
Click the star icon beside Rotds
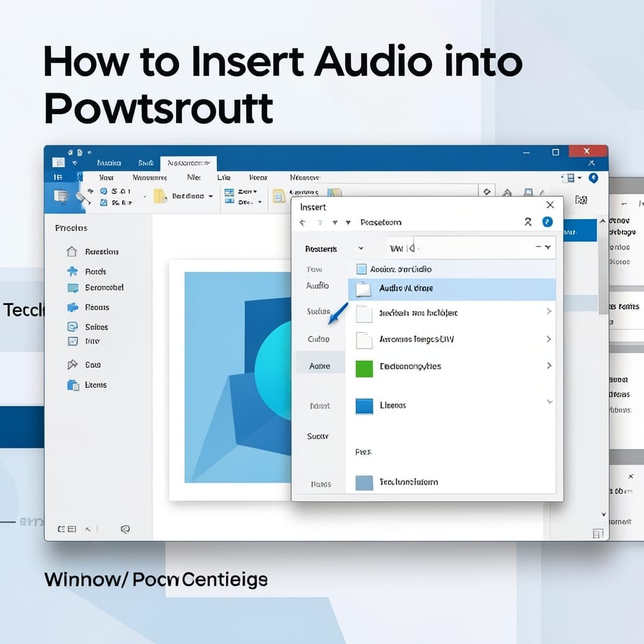coord(72,271)
